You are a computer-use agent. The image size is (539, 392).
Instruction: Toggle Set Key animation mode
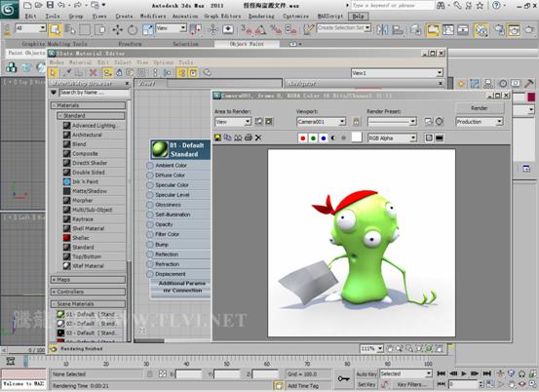pyautogui.click(x=366, y=384)
